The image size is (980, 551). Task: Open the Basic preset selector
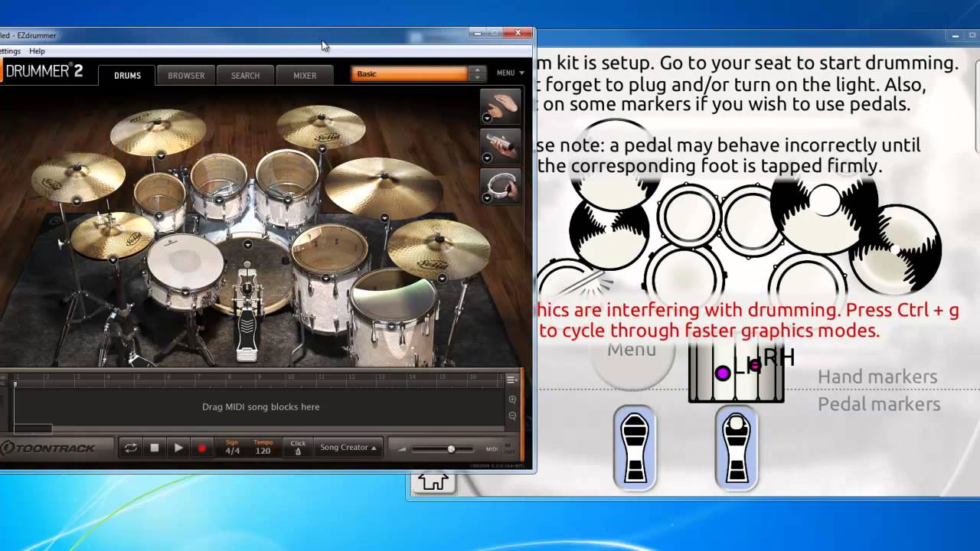tap(410, 73)
